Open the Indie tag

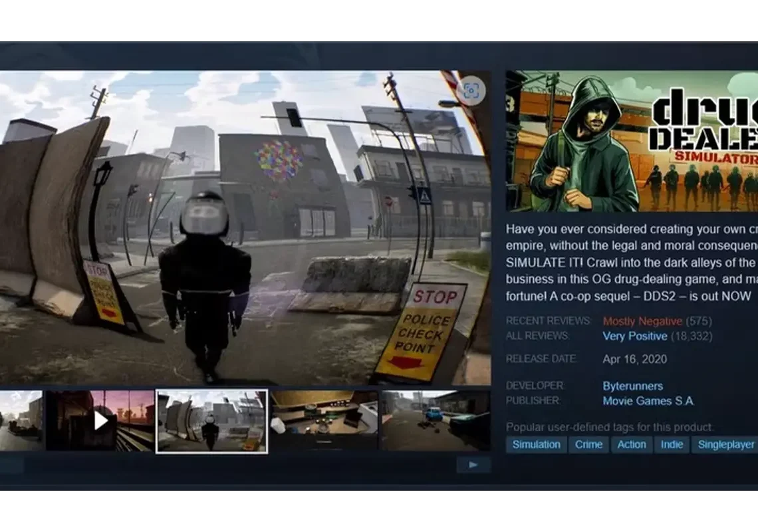672,444
